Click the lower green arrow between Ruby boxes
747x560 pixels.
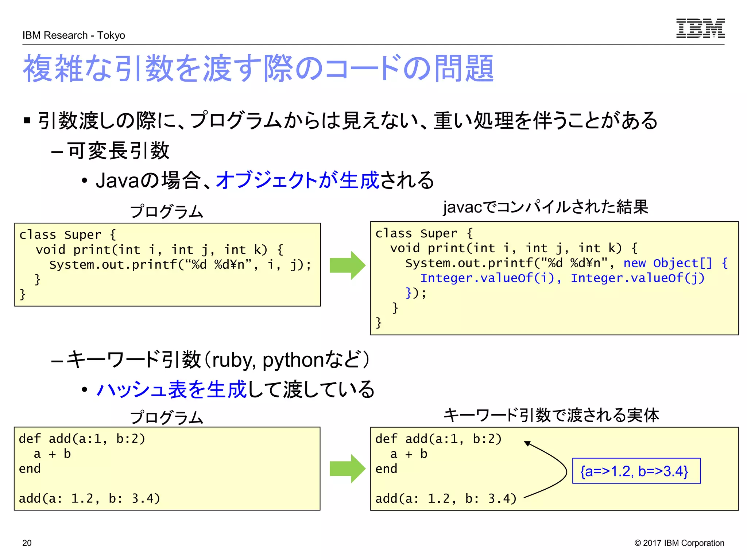pos(347,468)
